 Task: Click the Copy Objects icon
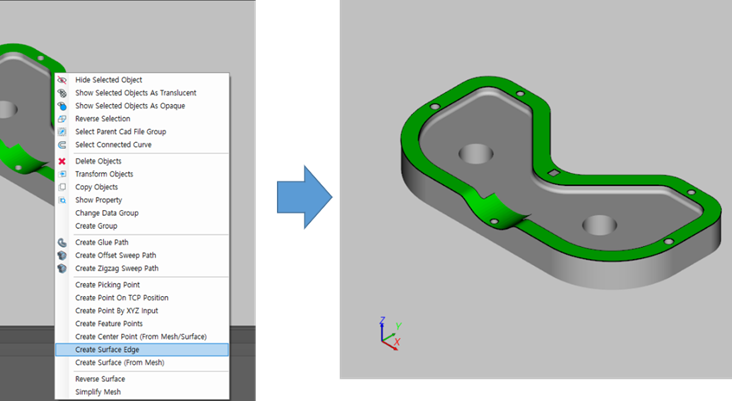pyautogui.click(x=62, y=187)
